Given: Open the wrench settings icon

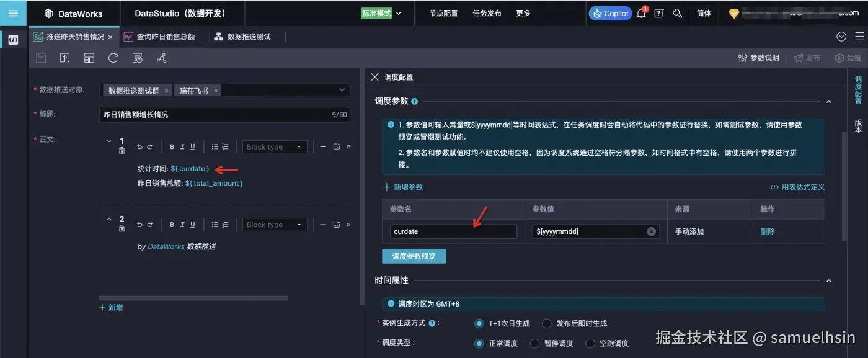Looking at the screenshot, I should point(677,13).
